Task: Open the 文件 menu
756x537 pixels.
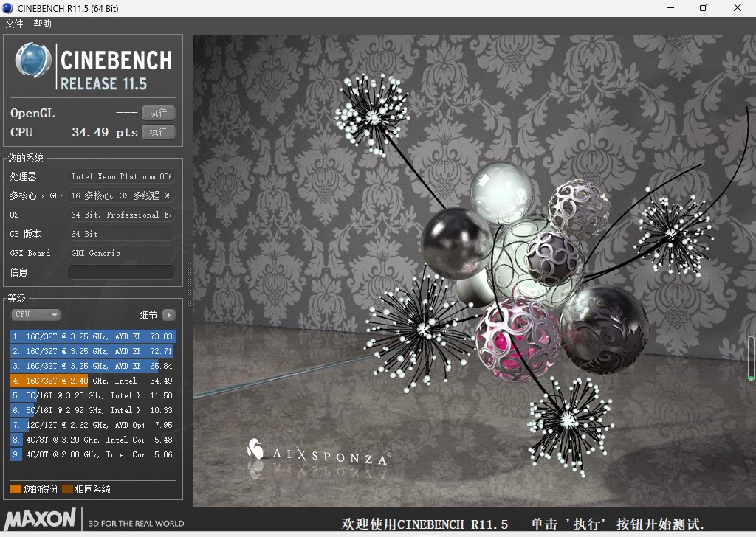Action: (15, 24)
